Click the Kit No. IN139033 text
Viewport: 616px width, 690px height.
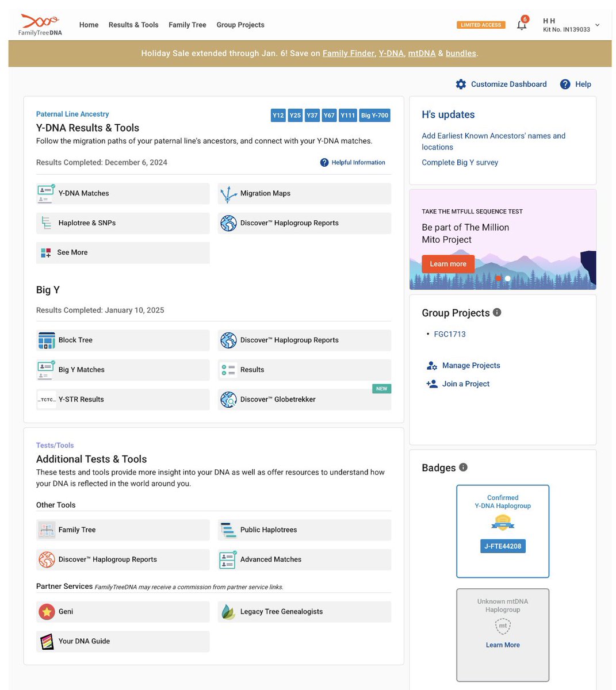[567, 29]
